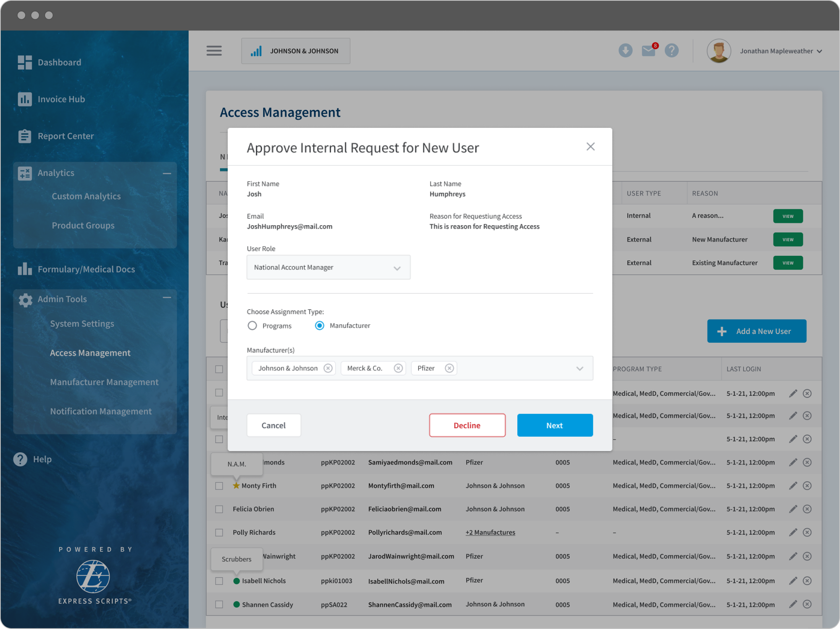The width and height of the screenshot is (840, 629).
Task: Edit the Isabell Nichols row
Action: 793,581
